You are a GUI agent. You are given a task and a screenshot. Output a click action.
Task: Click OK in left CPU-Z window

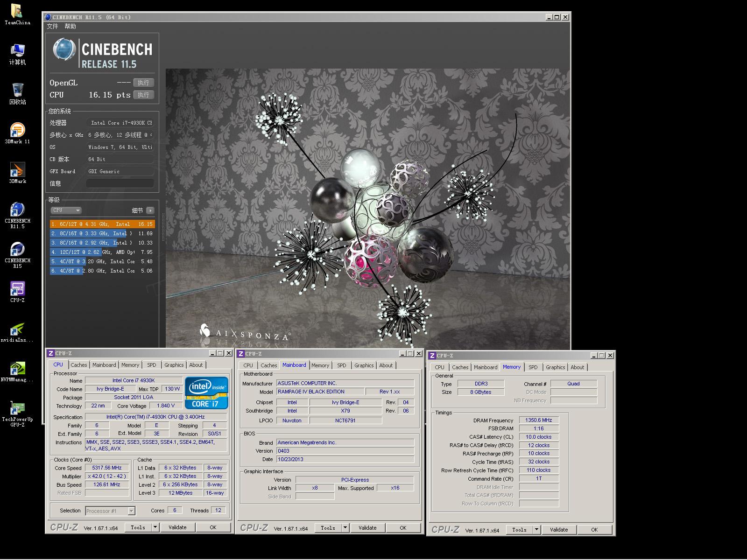(213, 527)
